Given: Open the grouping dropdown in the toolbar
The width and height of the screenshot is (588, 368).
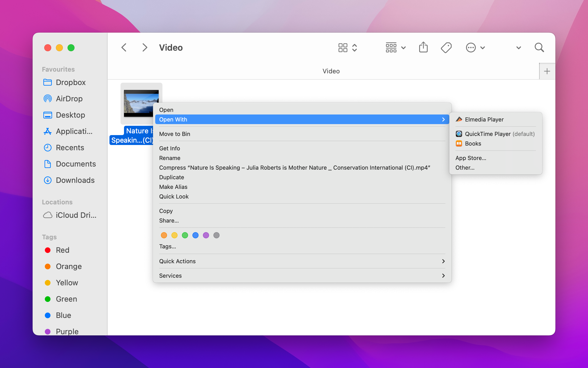Looking at the screenshot, I should (395, 47).
